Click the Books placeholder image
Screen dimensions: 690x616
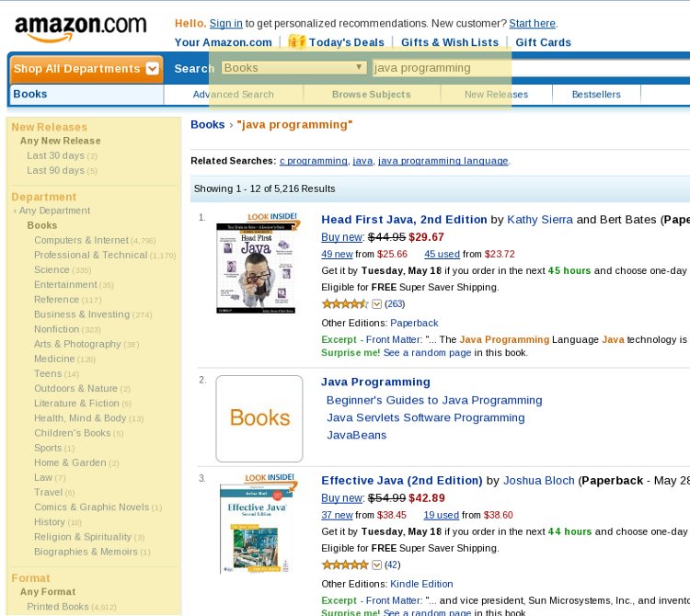259,418
